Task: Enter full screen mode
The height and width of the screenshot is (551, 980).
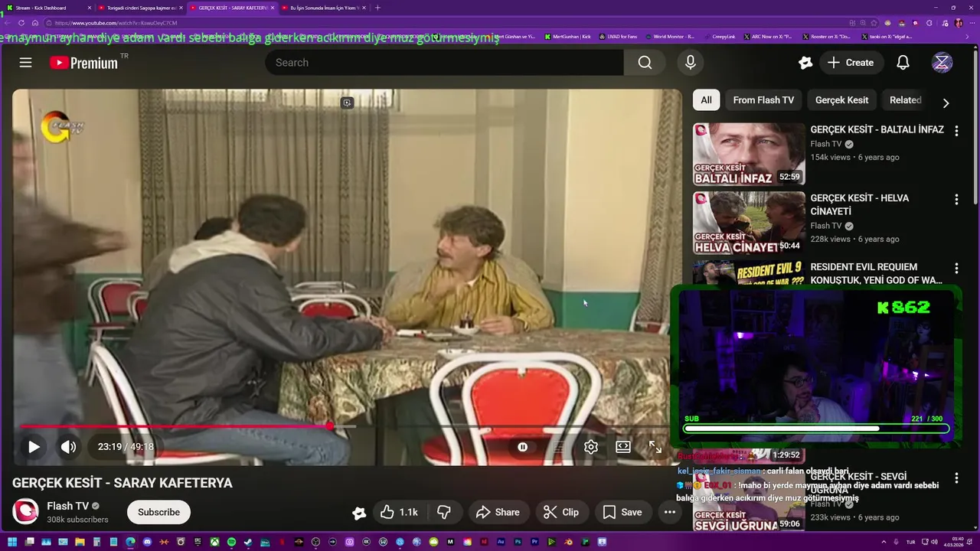Action: pos(655,447)
